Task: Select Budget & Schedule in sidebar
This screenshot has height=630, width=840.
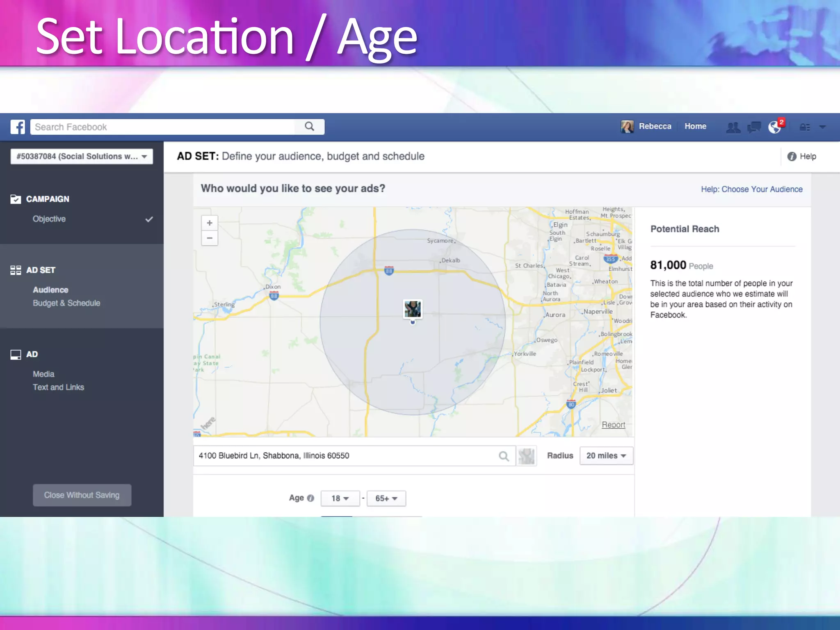Action: tap(66, 303)
